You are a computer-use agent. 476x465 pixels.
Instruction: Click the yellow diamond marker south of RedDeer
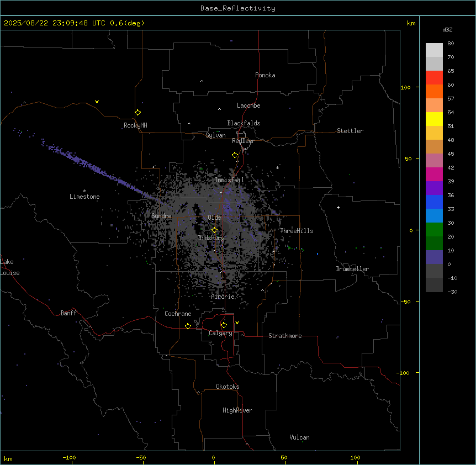(x=235, y=155)
